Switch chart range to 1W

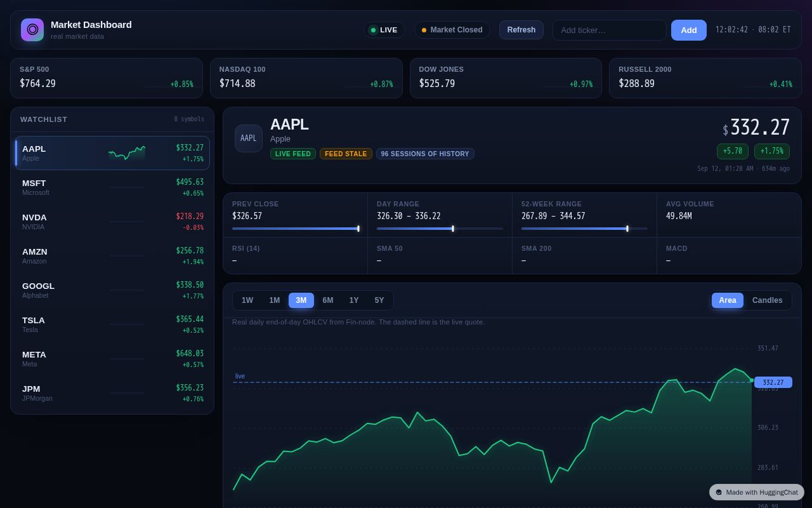click(247, 300)
